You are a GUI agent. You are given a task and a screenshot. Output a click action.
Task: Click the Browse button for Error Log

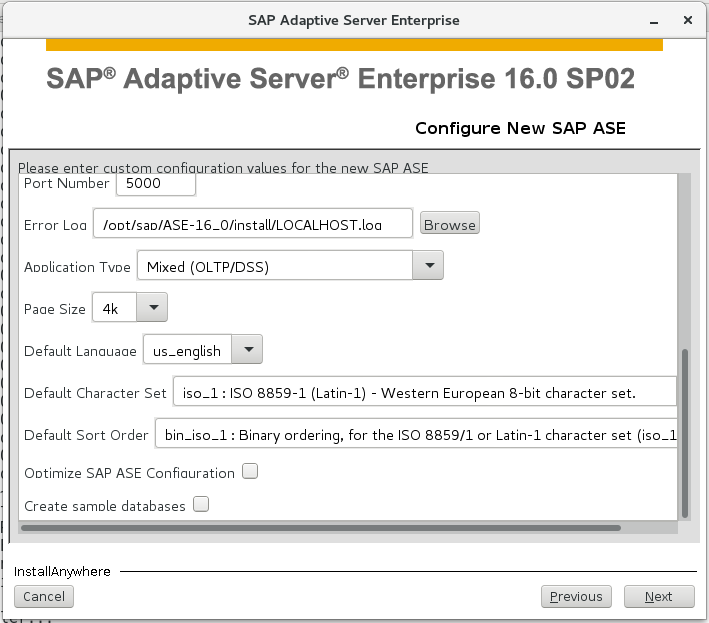pyautogui.click(x=449, y=223)
